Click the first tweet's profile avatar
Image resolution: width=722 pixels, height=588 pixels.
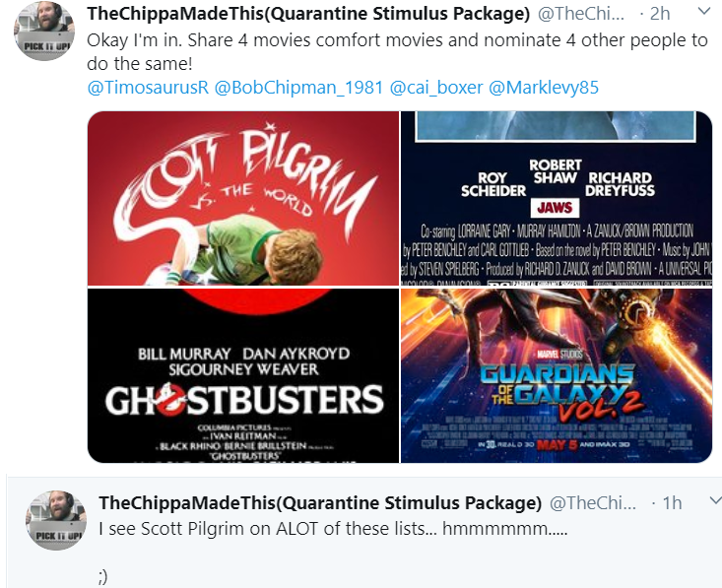(x=44, y=31)
